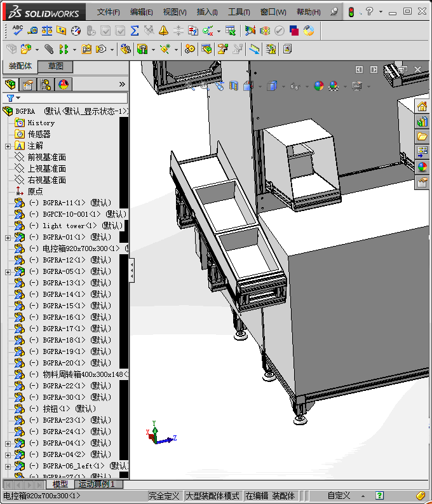This screenshot has height=504, width=432.
Task: Expand the 注解 tree node
Action: point(8,146)
